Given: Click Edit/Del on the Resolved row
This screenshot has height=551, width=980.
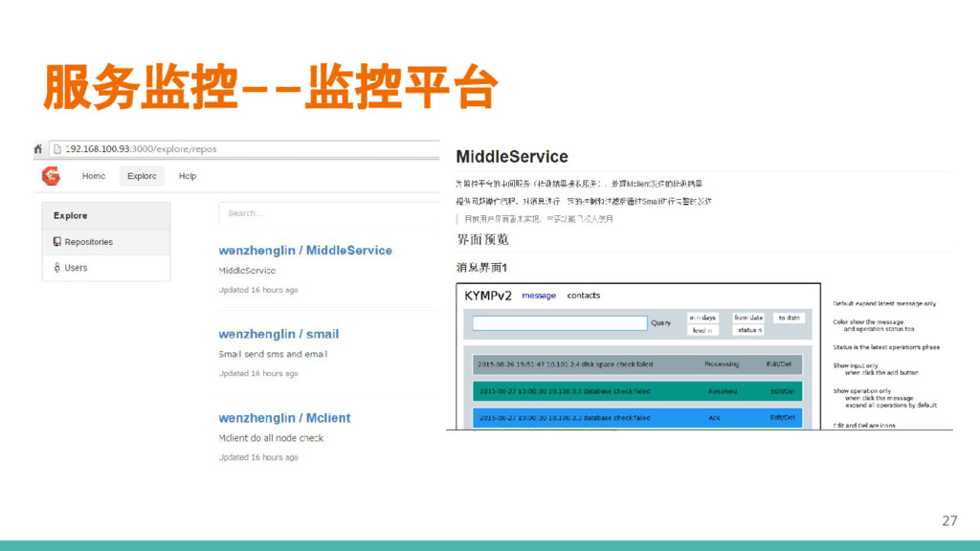Looking at the screenshot, I should point(783,391).
